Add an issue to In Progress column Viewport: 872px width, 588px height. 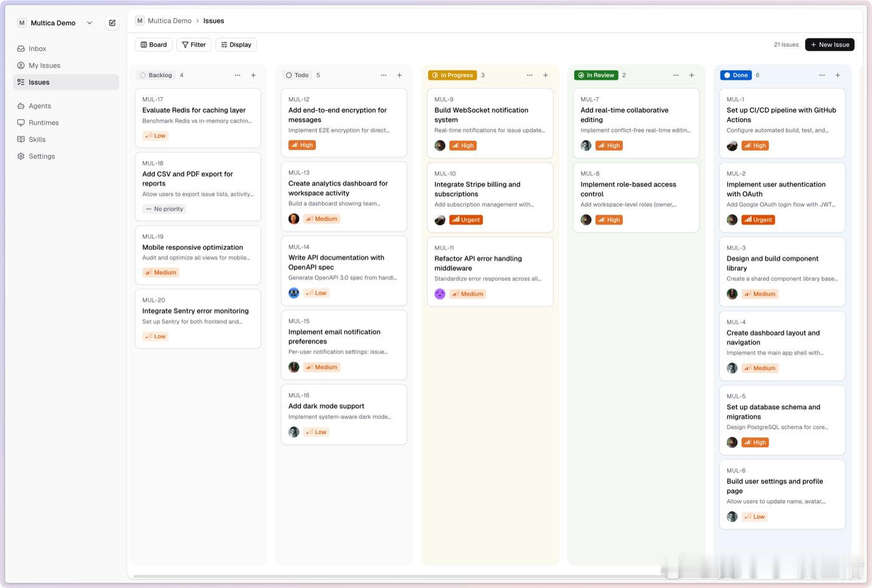[546, 75]
